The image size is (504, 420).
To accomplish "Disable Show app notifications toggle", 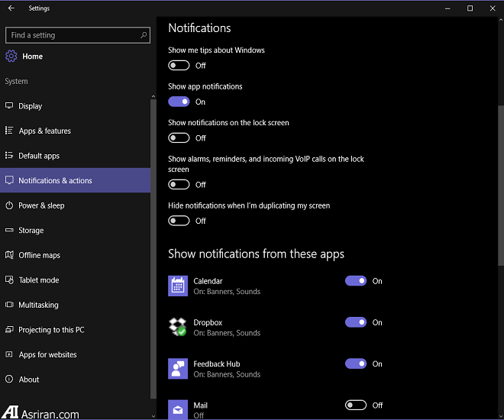I will pyautogui.click(x=179, y=102).
